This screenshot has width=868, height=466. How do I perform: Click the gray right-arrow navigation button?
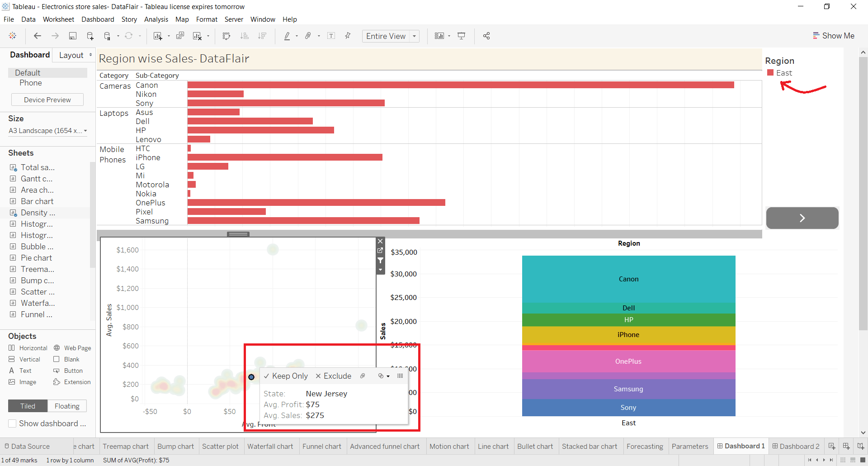(x=802, y=218)
